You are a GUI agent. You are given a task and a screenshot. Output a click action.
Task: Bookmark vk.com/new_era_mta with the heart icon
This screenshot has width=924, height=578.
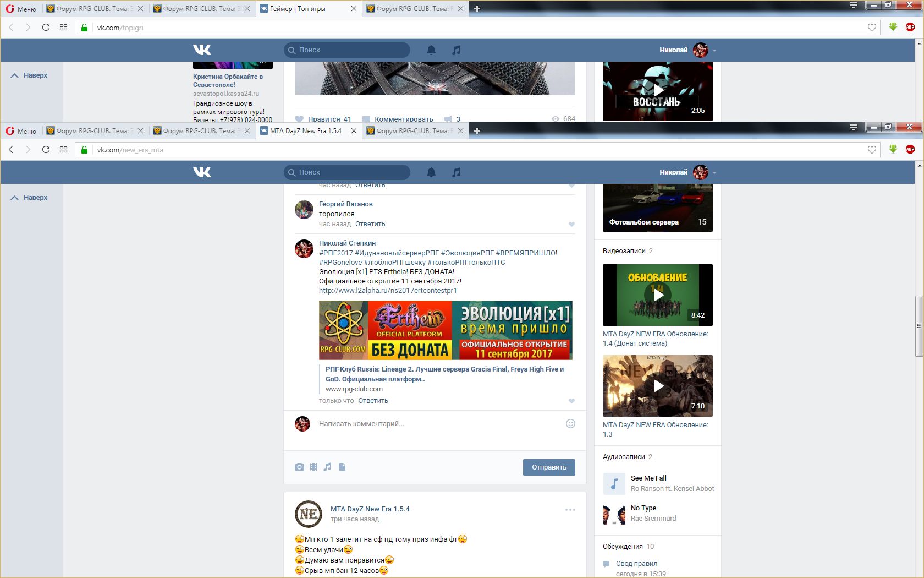coord(872,150)
